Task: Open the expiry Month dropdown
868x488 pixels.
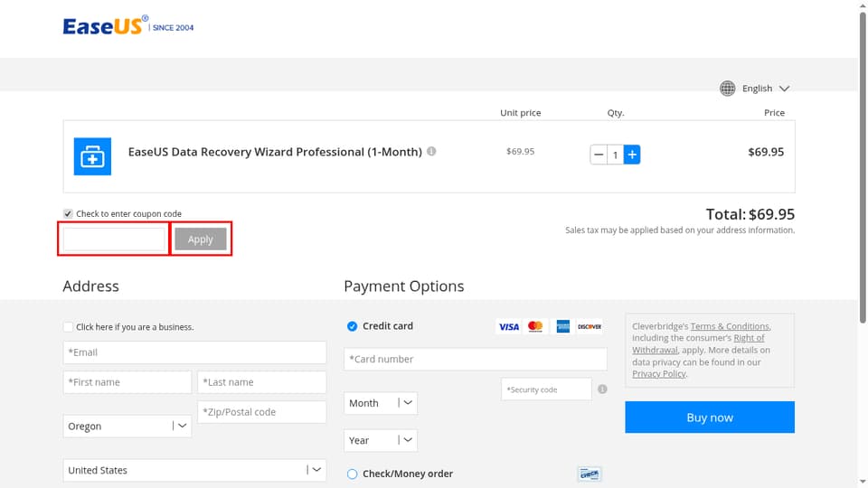Action: [381, 403]
